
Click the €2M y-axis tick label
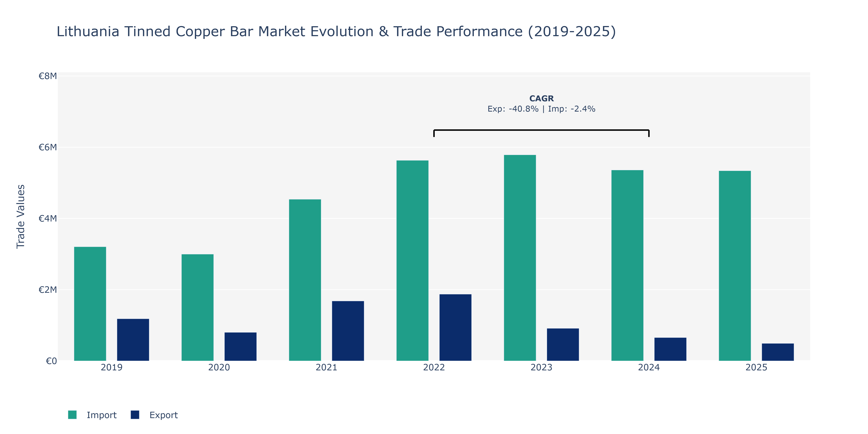pyautogui.click(x=48, y=290)
